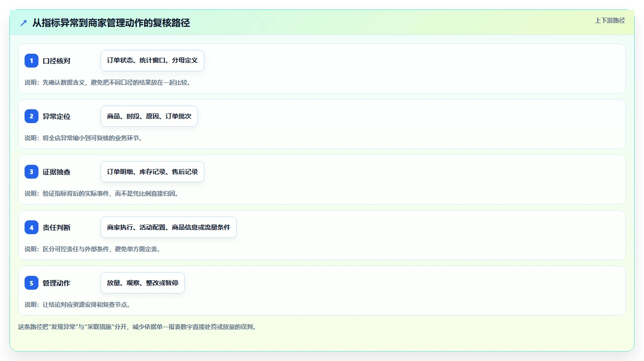
Task: Click the 责任判断 step label
Action: point(57,227)
